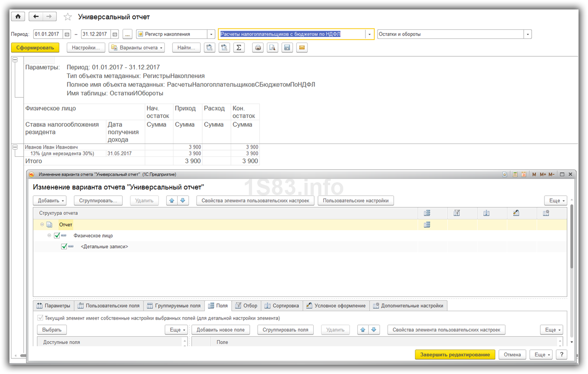The image size is (588, 374).
Task: Add the report to favorites with the star icon
Action: (68, 17)
